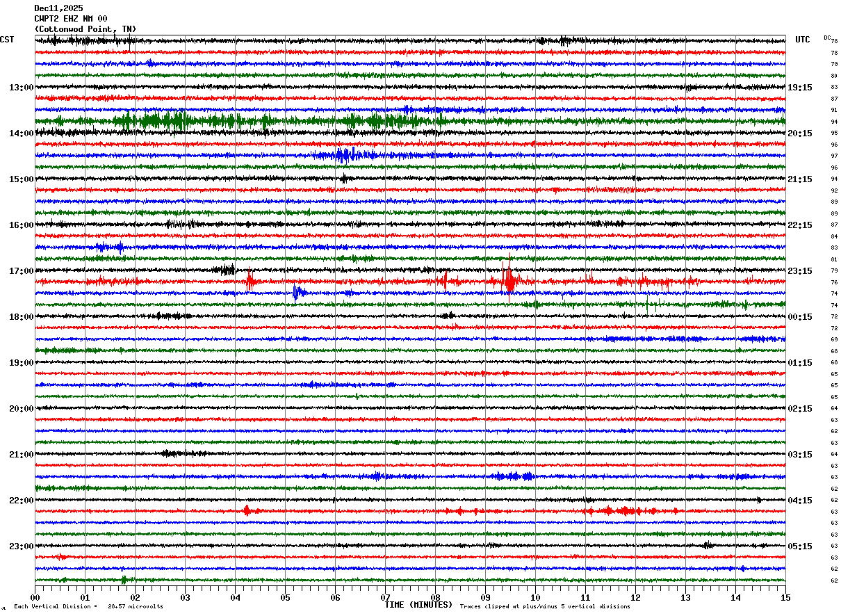Select the 23:00 CST row label
This screenshot has width=841, height=616.
pos(22,546)
